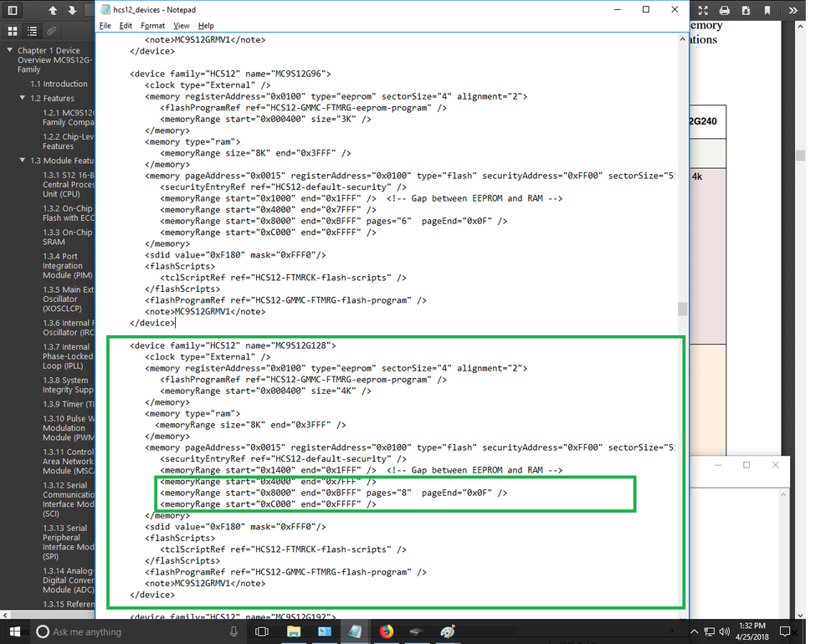The image size is (836, 644).
Task: Go to next page in PDF viewer
Action: coord(72,10)
